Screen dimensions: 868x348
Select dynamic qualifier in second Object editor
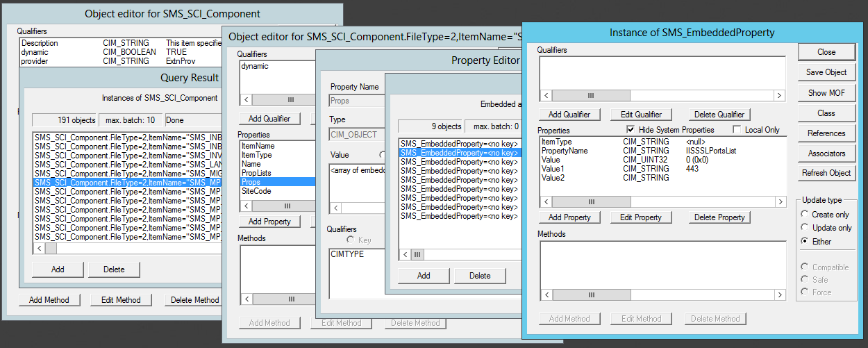[255, 67]
